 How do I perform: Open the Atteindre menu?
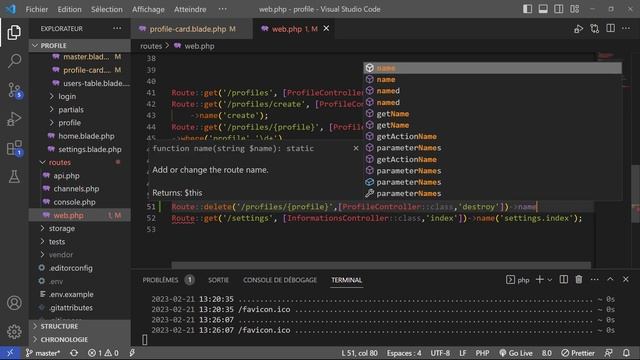[190, 9]
